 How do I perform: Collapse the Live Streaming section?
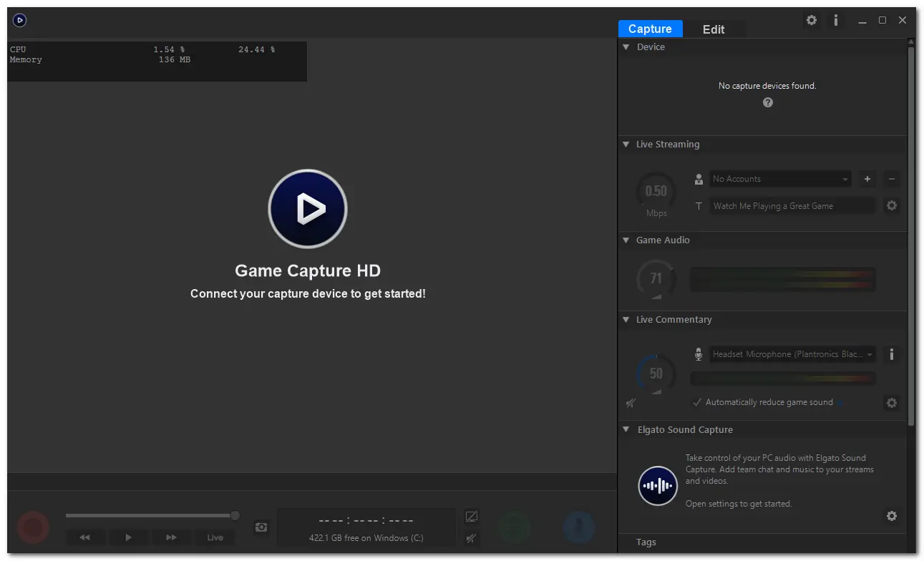(x=626, y=145)
